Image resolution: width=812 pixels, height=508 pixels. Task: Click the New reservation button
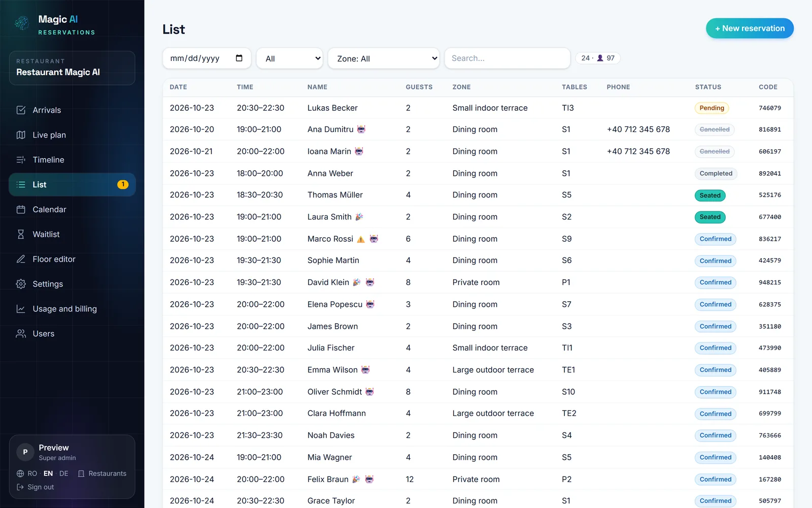750,28
